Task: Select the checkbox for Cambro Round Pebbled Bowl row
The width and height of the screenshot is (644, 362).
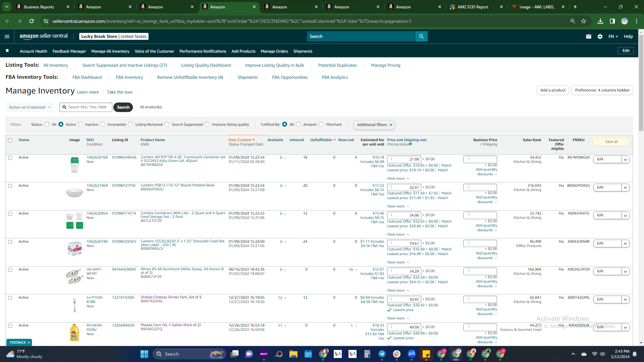Action: 10,186
